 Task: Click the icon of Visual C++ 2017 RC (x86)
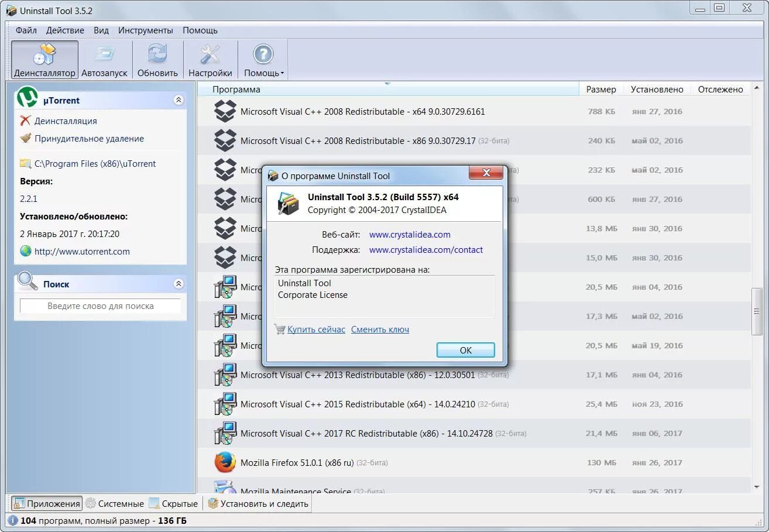(x=225, y=433)
